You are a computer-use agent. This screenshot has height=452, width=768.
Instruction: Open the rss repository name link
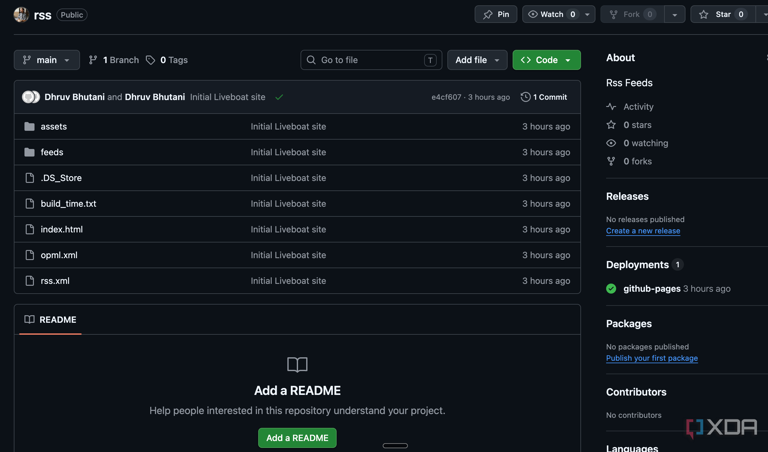click(x=43, y=15)
